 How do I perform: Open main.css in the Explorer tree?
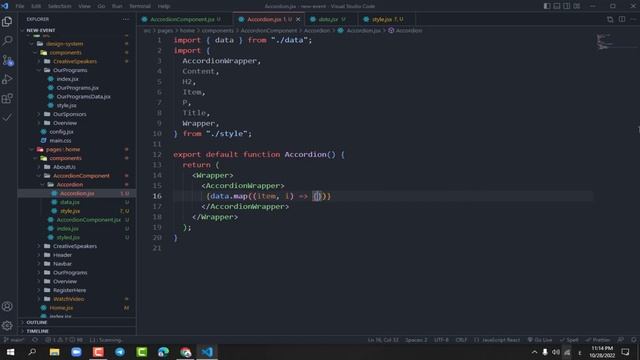point(60,140)
